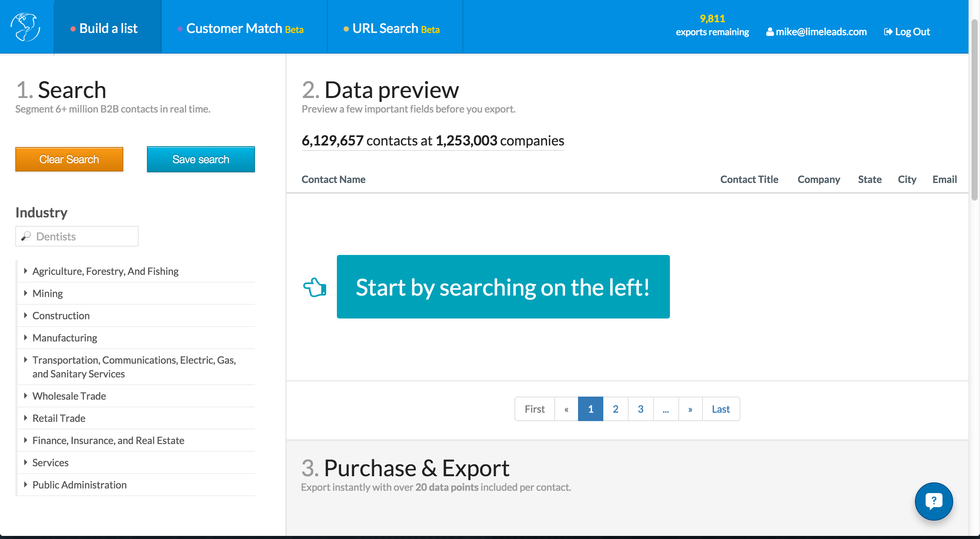Click the magnifier icon in the Industry search box
980x539 pixels.
[x=26, y=236]
